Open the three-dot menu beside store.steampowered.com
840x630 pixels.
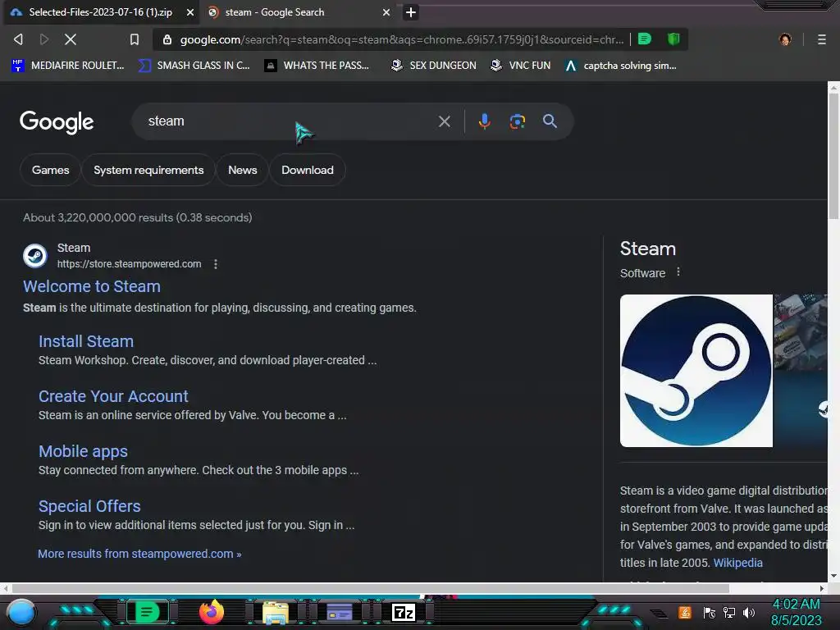click(x=216, y=264)
